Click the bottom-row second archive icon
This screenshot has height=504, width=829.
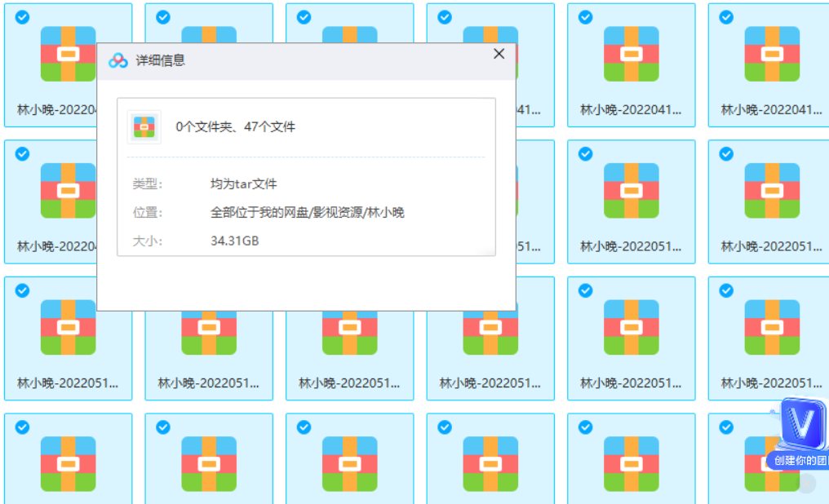[x=209, y=464]
